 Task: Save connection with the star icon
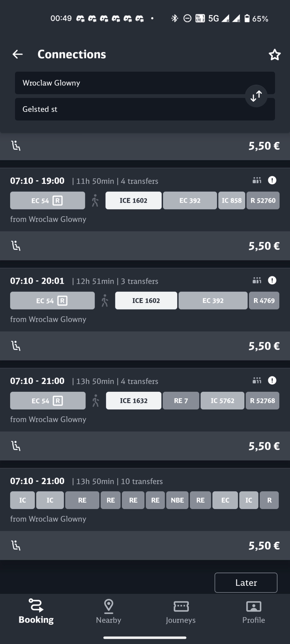click(x=275, y=55)
